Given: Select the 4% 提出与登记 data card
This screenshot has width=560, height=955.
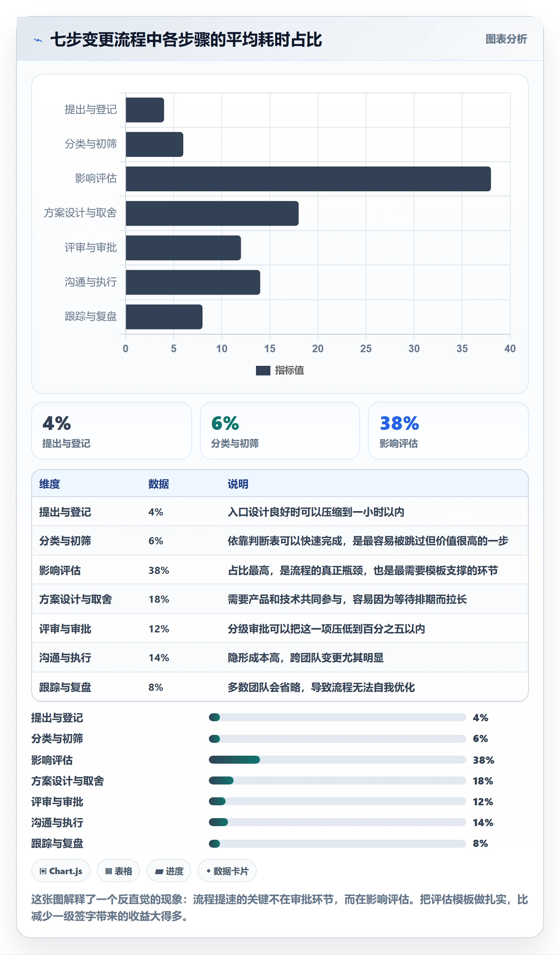Looking at the screenshot, I should pos(112,431).
